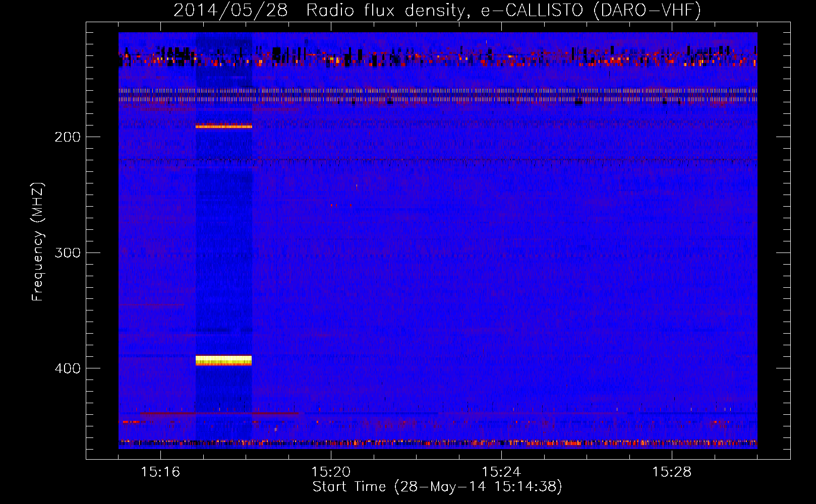This screenshot has width=816, height=504.
Task: Click the 300 frequency tick label
Action: (x=68, y=253)
